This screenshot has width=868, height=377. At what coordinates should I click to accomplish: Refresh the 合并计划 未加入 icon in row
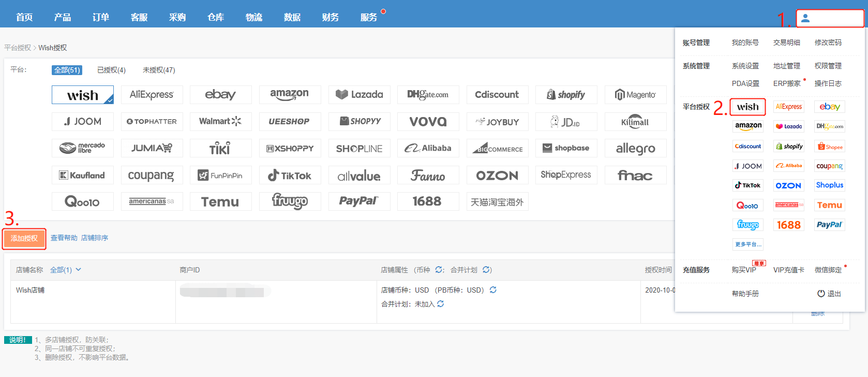click(440, 304)
